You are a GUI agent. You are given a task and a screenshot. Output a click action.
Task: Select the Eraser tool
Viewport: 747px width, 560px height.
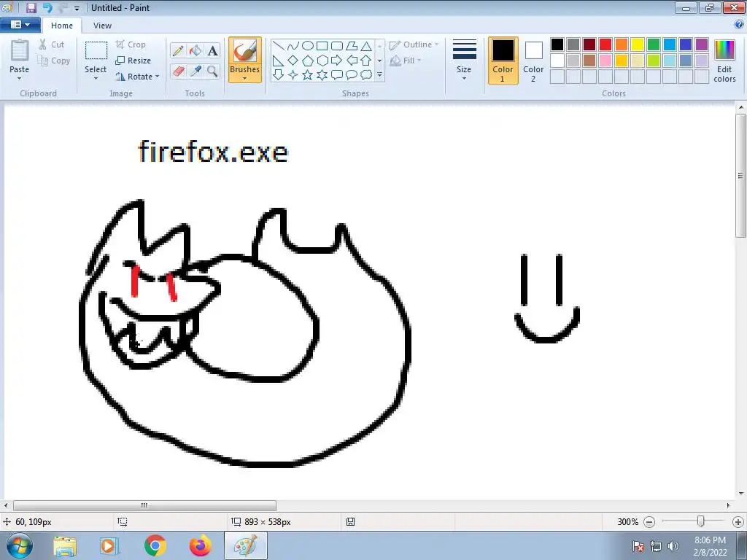pos(178,71)
